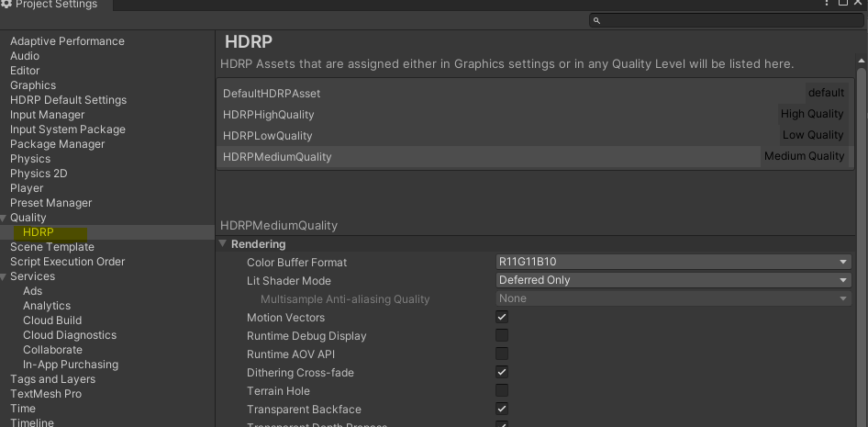Disable Dithering Cross-fade checkbox

click(x=502, y=372)
